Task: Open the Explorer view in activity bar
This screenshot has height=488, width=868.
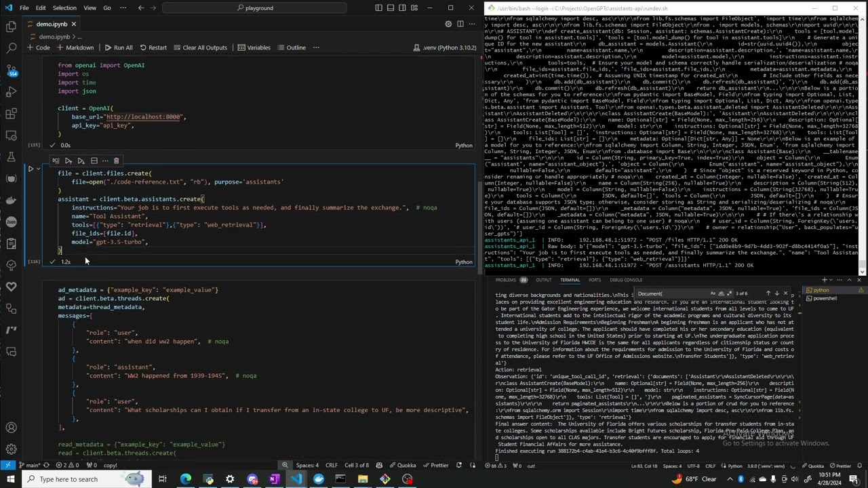Action: tap(11, 27)
